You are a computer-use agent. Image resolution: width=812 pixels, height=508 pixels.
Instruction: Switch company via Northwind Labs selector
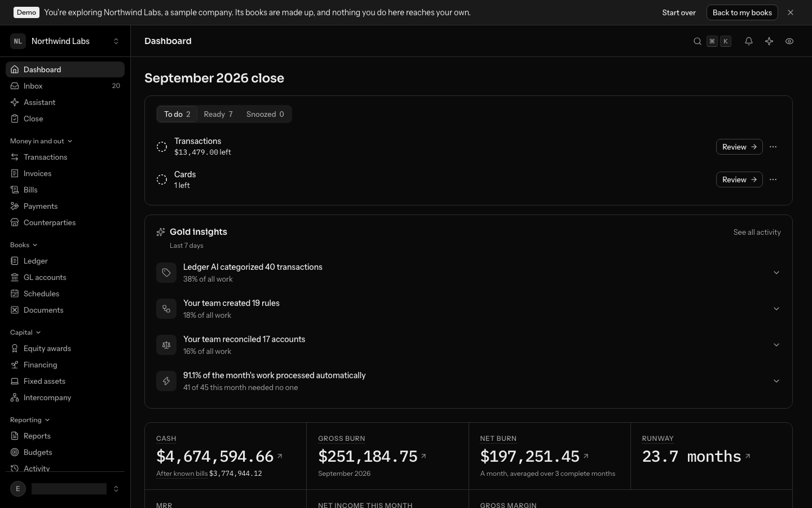65,41
